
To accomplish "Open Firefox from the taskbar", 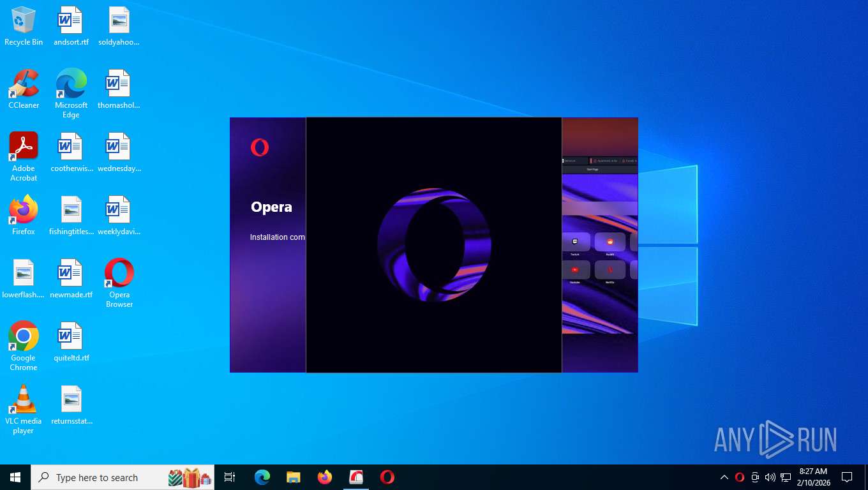I will point(325,477).
